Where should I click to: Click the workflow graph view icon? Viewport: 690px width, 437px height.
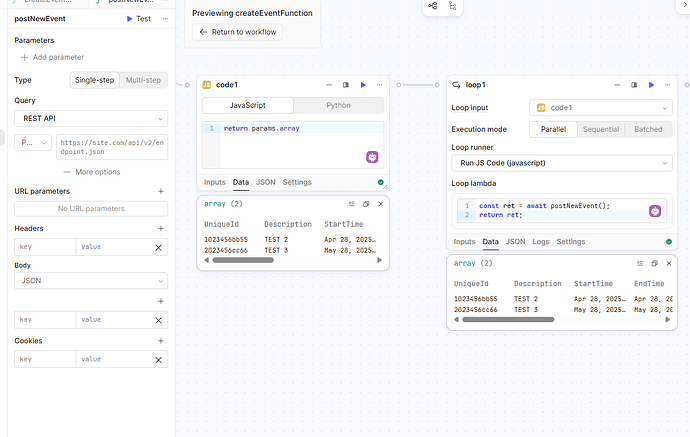coord(433,6)
